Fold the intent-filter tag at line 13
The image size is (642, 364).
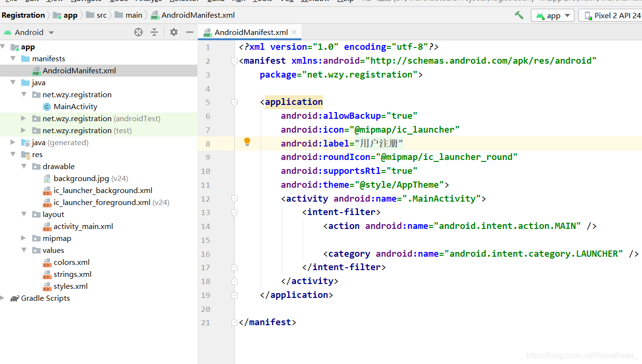coord(234,212)
